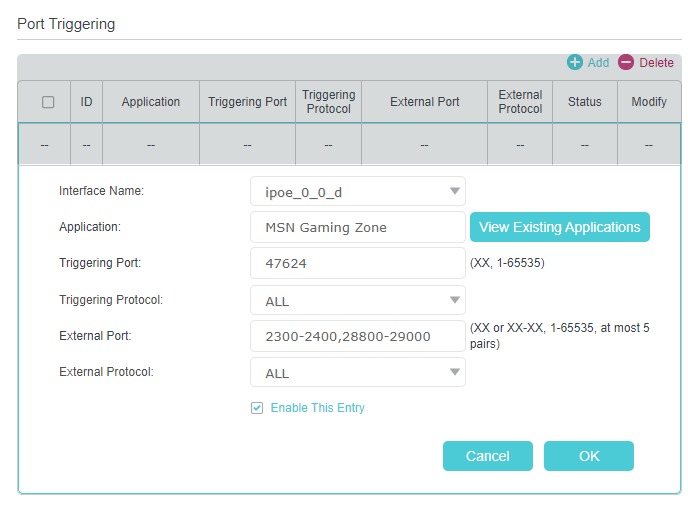Open the Triggering Protocol dropdown
The width and height of the screenshot is (688, 507).
coord(358,300)
